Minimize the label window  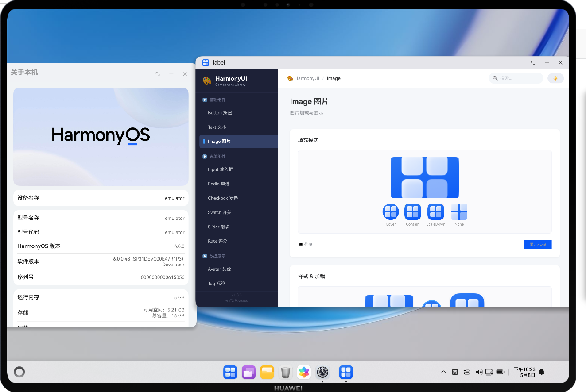click(547, 63)
